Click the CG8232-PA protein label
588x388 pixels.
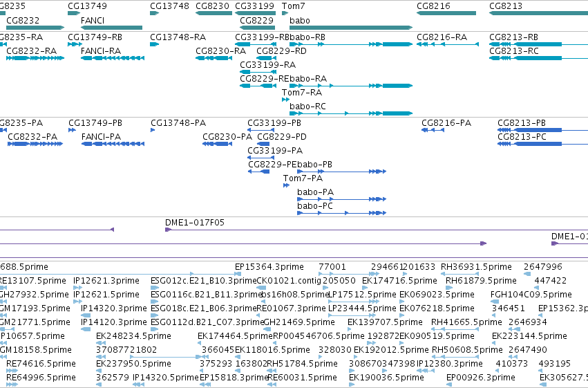click(32, 136)
